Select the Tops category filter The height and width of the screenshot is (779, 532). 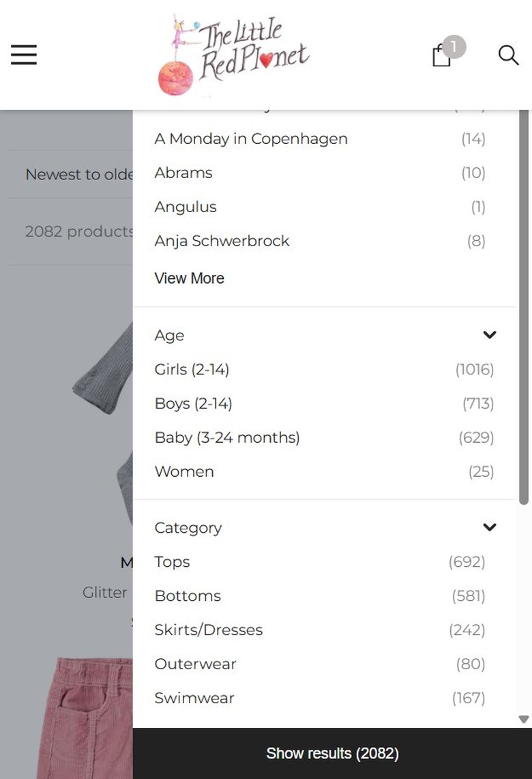click(x=320, y=561)
